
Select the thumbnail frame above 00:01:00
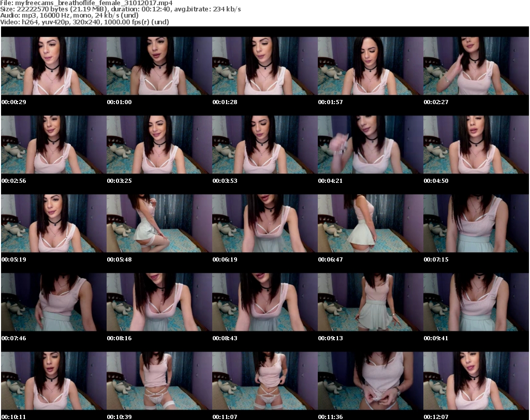click(159, 66)
